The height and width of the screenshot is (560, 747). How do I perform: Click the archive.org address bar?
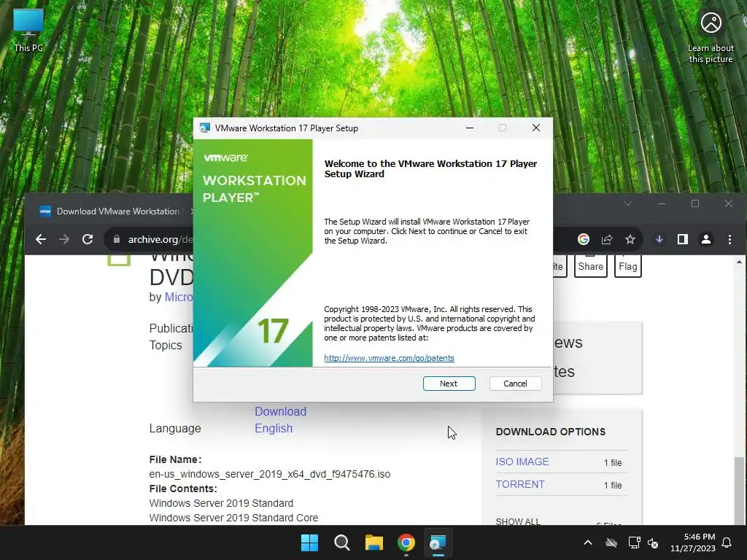(x=160, y=239)
